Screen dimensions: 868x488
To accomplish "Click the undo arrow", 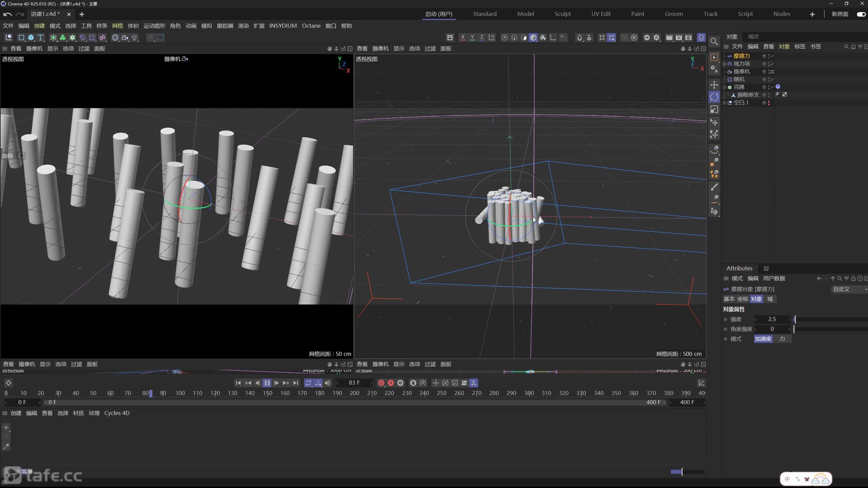I will coord(7,14).
